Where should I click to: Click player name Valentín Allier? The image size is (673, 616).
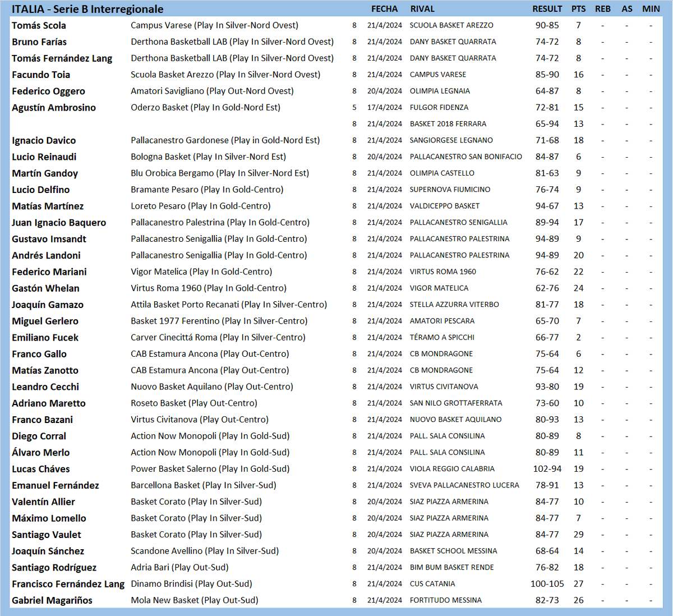pyautogui.click(x=43, y=502)
